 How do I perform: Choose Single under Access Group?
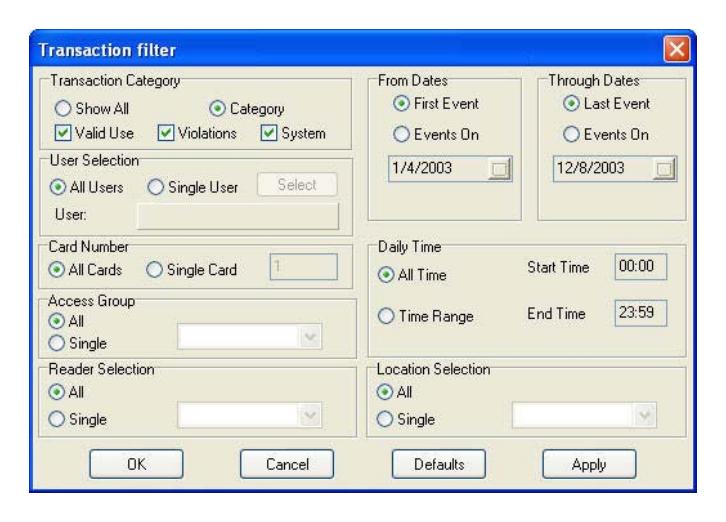pyautogui.click(x=56, y=343)
